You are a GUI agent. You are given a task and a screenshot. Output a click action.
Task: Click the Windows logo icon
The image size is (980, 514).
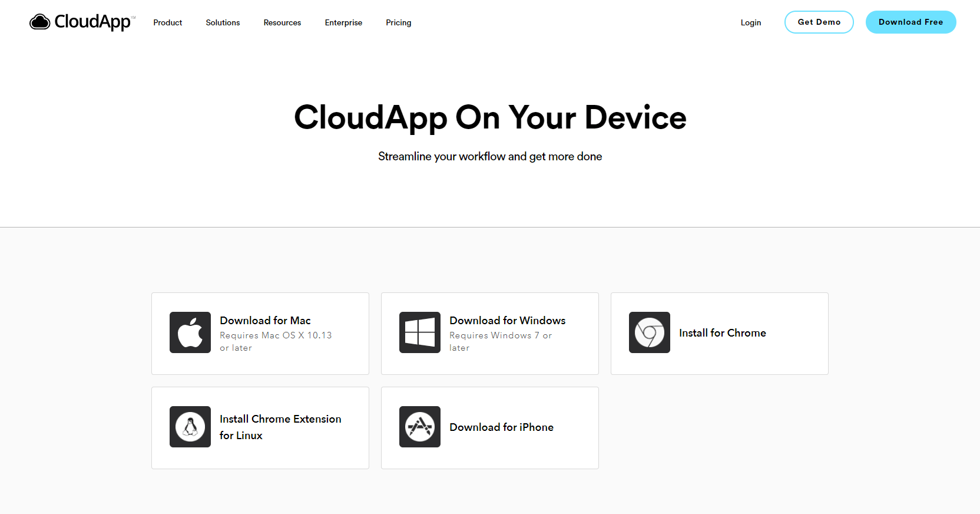tap(420, 332)
